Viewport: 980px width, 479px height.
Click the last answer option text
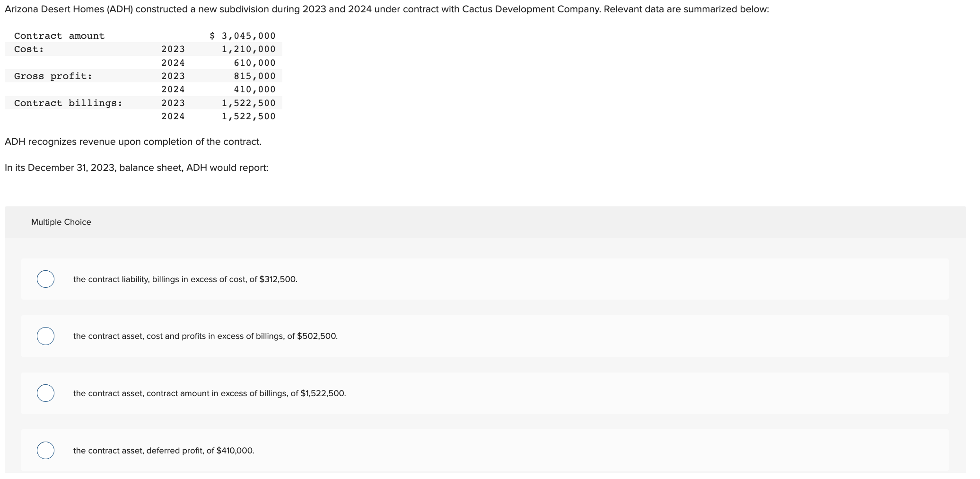(164, 451)
